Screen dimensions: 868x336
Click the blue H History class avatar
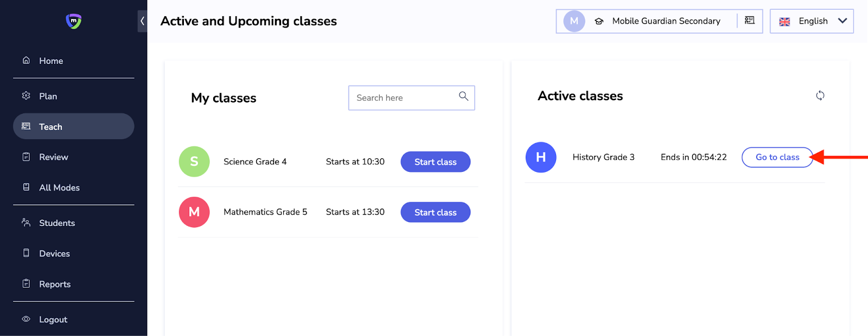[x=541, y=157]
